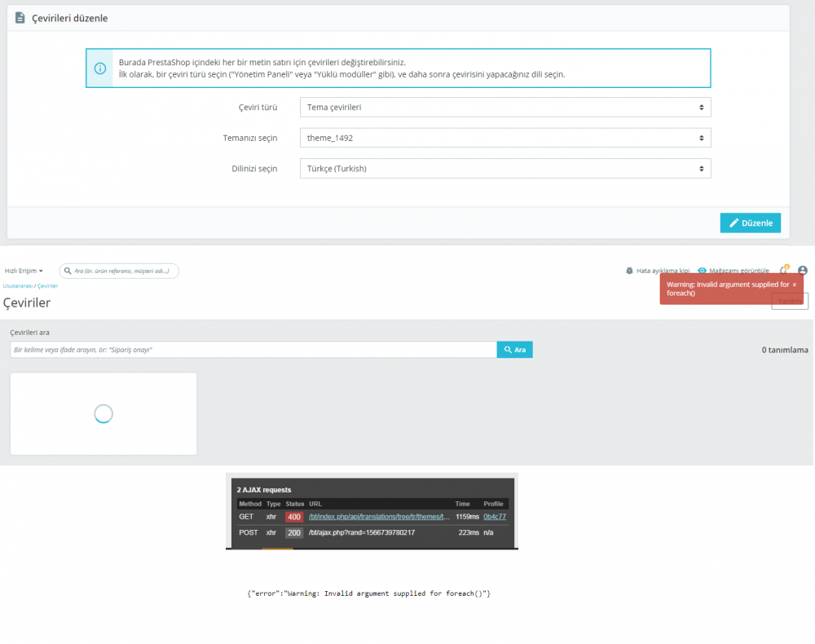Click the 400 status badge

[x=294, y=517]
